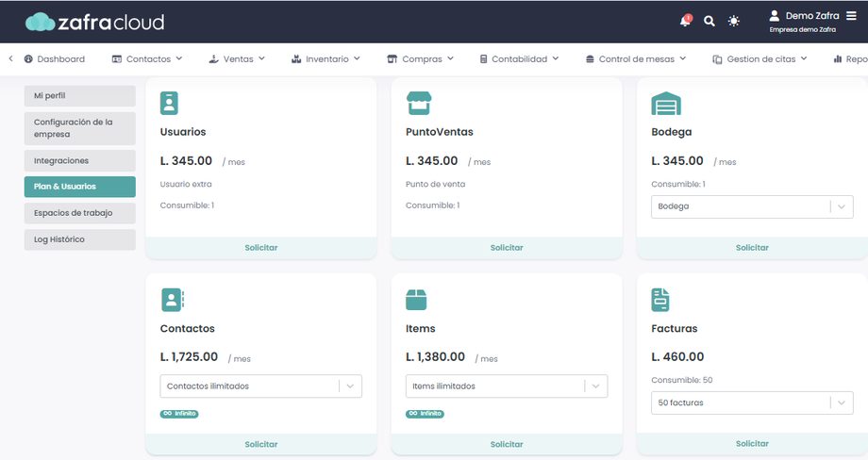868x460 pixels.
Task: Expand the Ventas menu chevron
Action: tap(262, 58)
